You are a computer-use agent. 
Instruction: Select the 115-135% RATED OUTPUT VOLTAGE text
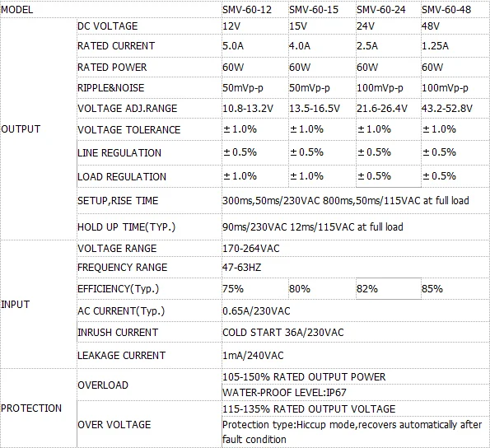pyautogui.click(x=309, y=409)
